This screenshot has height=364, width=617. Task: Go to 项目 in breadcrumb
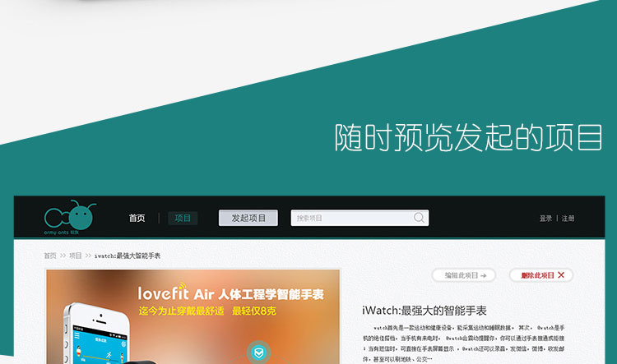pos(76,256)
